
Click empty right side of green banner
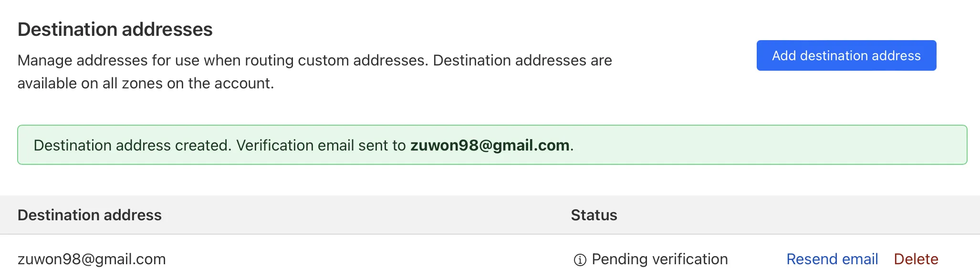coord(787,145)
